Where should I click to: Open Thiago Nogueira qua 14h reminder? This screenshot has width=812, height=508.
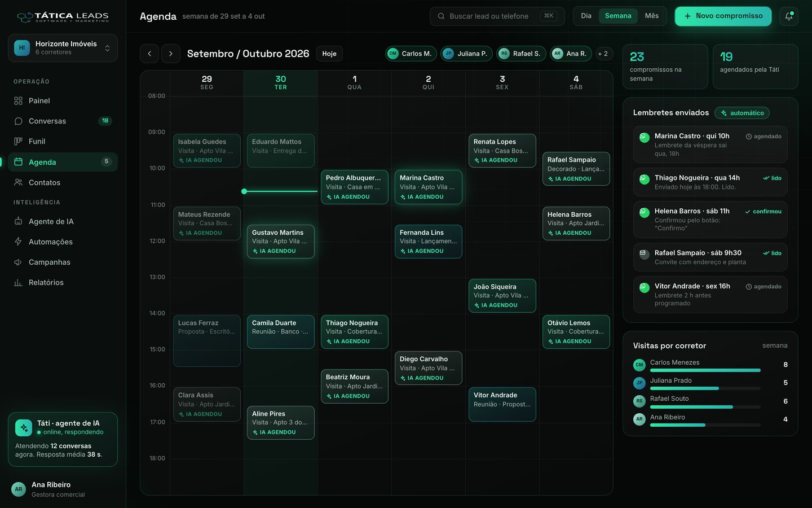[x=710, y=182]
